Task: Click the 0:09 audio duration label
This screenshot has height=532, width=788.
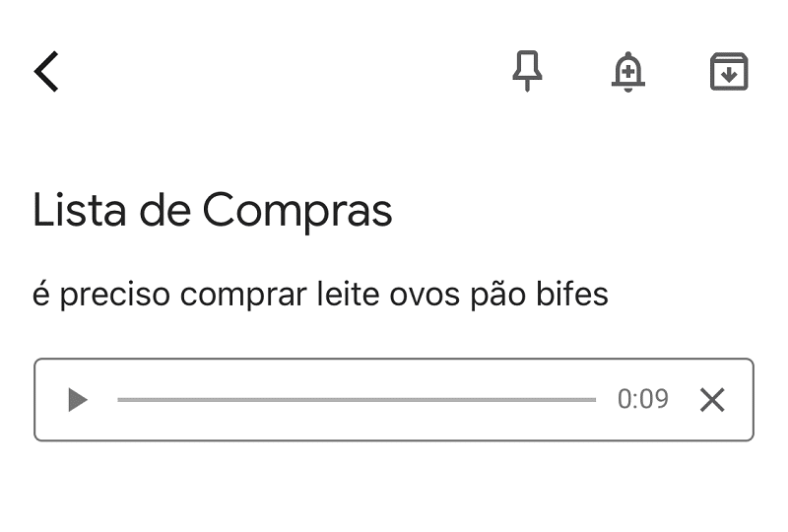Action: click(x=642, y=399)
